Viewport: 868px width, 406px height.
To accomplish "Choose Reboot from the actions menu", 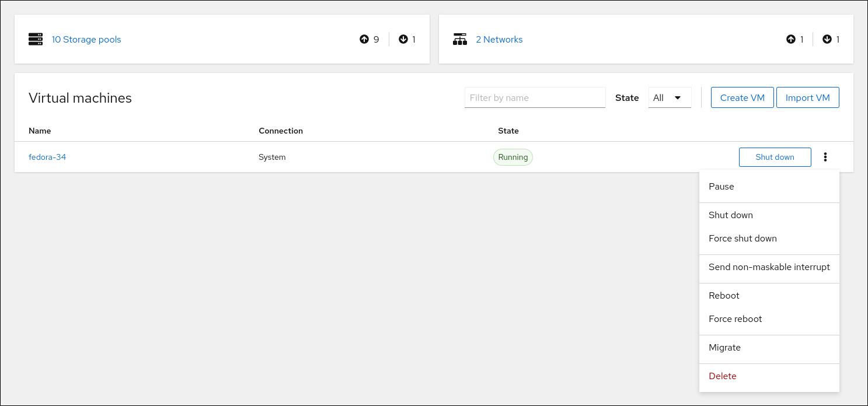I will point(724,296).
